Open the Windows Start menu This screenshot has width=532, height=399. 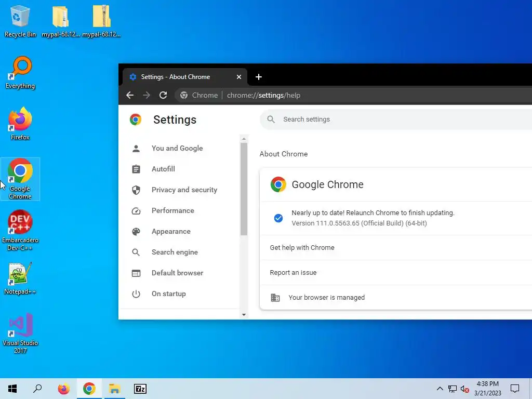12,389
